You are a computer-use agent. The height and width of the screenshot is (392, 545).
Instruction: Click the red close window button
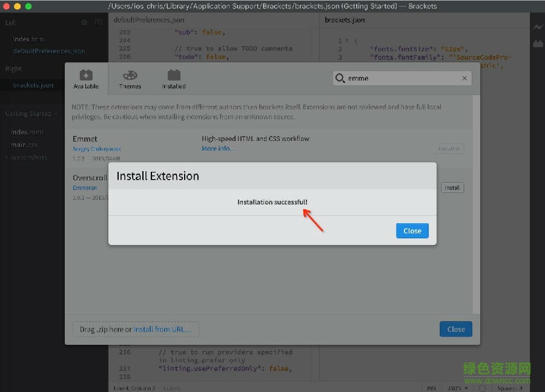[6, 6]
